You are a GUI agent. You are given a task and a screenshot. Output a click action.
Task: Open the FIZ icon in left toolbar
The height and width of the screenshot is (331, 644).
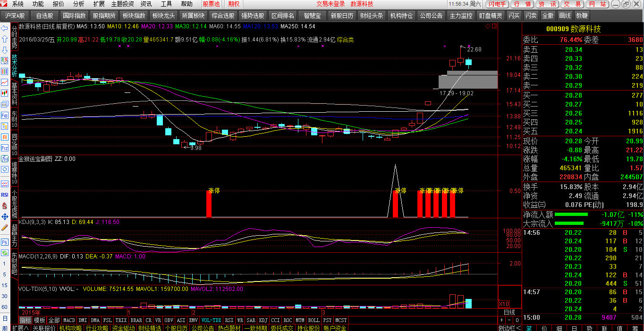click(x=5, y=148)
